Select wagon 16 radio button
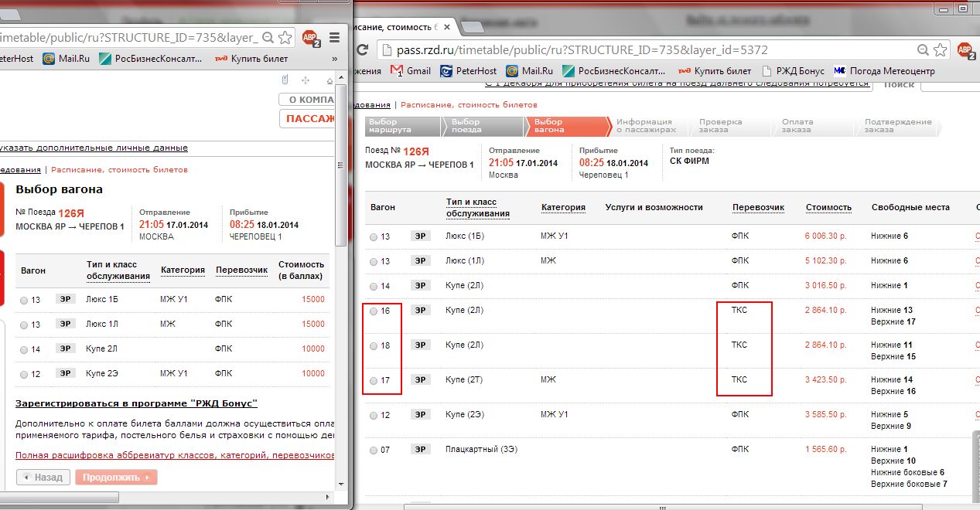The height and width of the screenshot is (510, 980). coord(374,311)
